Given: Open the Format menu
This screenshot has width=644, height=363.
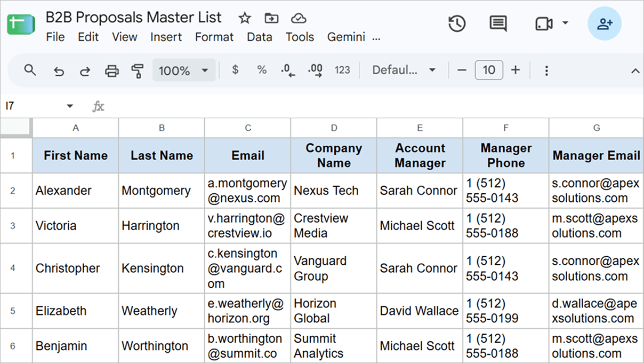Looking at the screenshot, I should click(214, 37).
